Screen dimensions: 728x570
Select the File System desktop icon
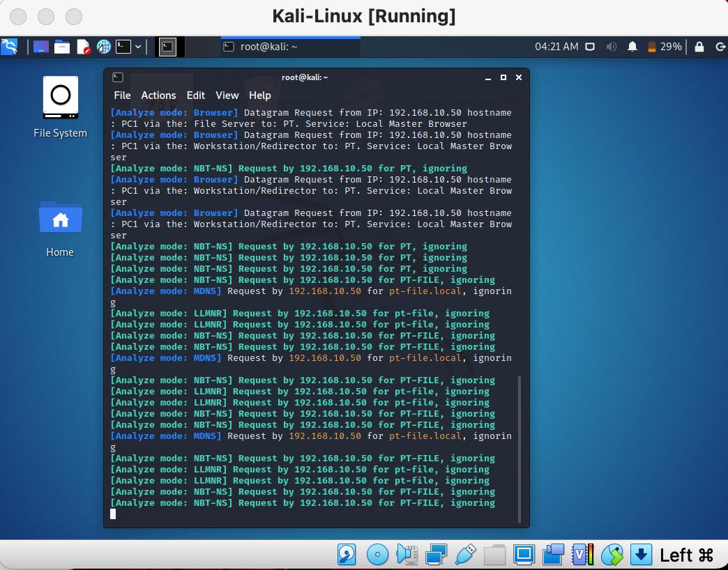(x=61, y=107)
